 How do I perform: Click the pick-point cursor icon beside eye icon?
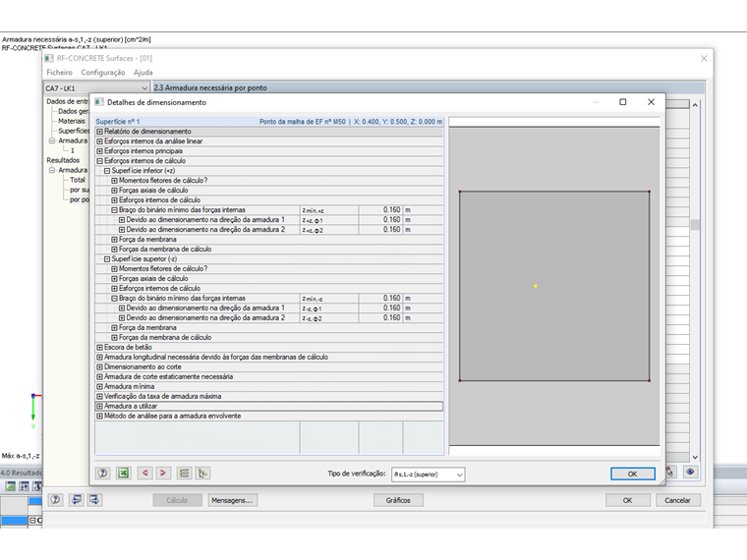(670, 472)
